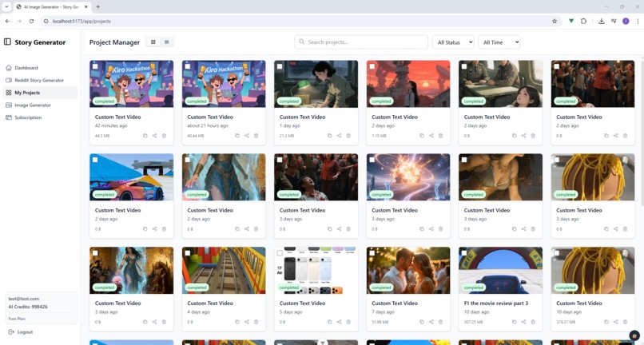Duplicate the project from 42 minutes ago

pyautogui.click(x=145, y=136)
